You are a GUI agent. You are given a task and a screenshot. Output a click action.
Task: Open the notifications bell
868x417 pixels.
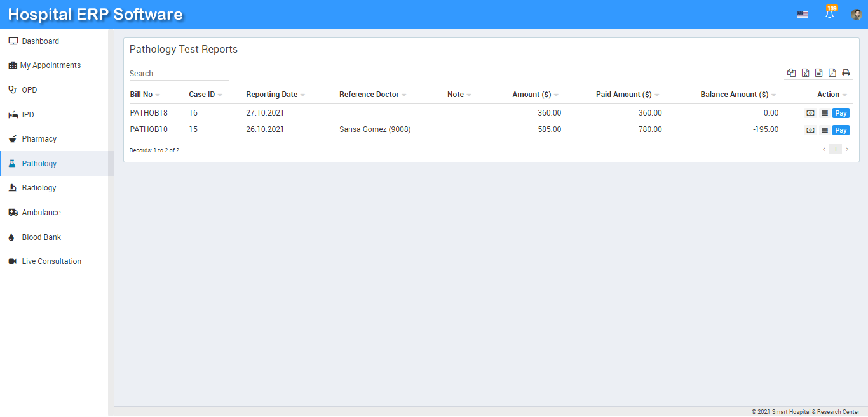coord(829,14)
